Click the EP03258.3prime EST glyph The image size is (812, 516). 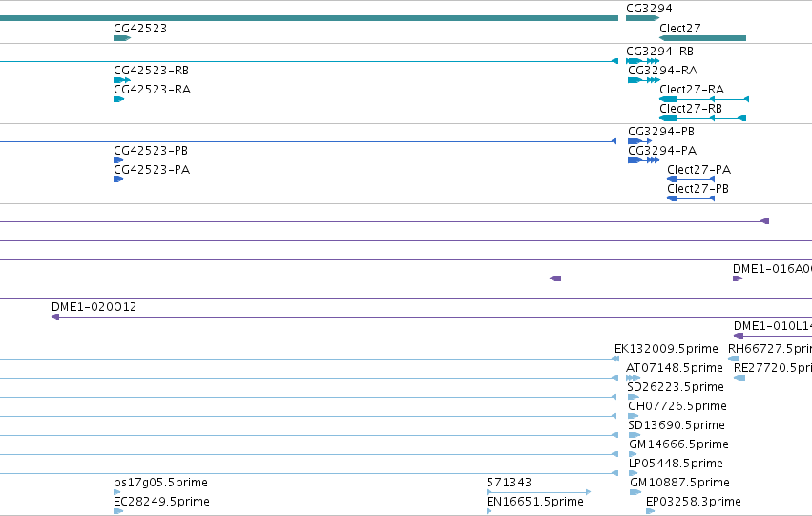651,511
